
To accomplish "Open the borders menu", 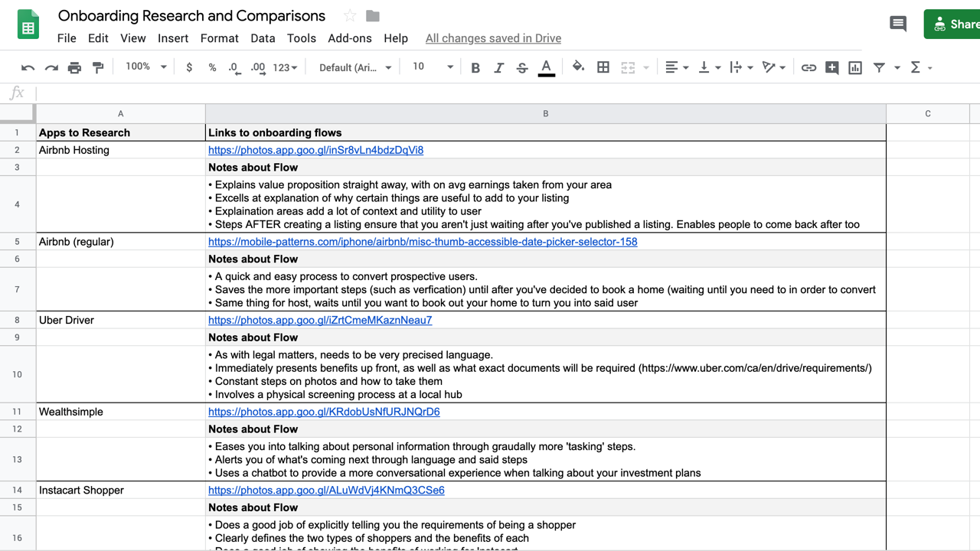I will pos(603,68).
